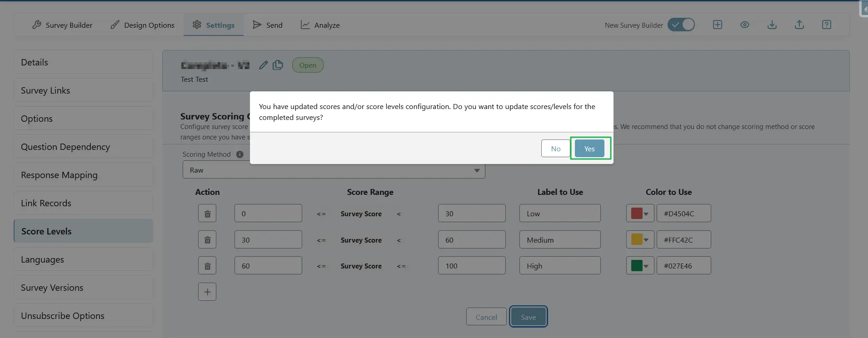This screenshot has height=338, width=868.
Task: Select Options in the settings sidebar
Action: [x=84, y=119]
